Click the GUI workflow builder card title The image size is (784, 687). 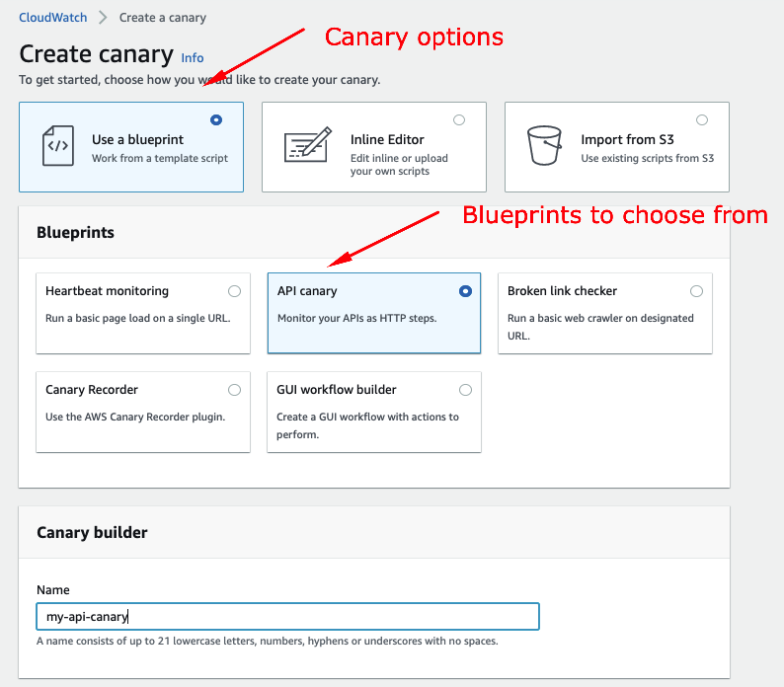[337, 390]
